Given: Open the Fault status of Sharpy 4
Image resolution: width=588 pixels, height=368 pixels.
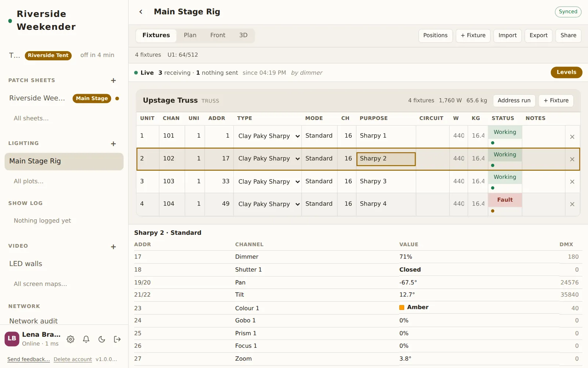Looking at the screenshot, I should [505, 200].
